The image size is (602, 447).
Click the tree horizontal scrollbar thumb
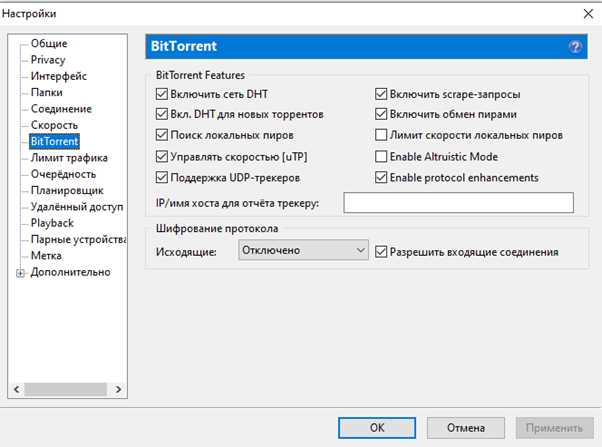(x=65, y=389)
